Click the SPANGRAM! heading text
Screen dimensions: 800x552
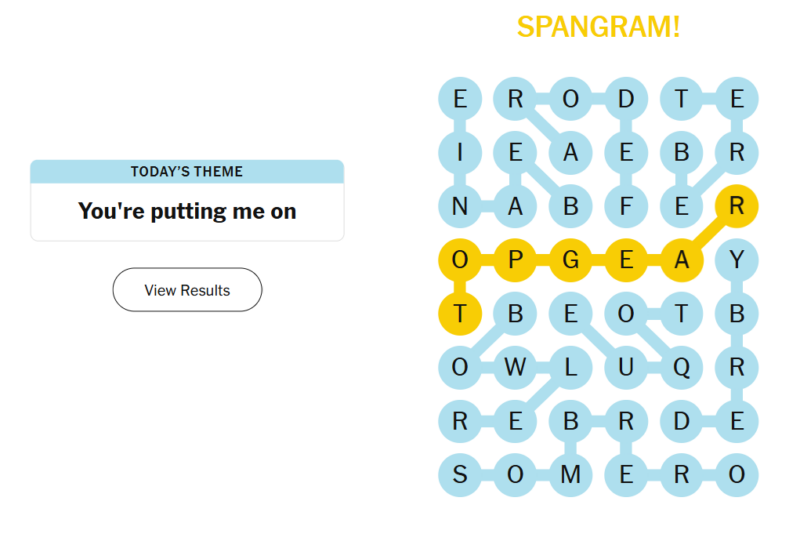(x=598, y=27)
